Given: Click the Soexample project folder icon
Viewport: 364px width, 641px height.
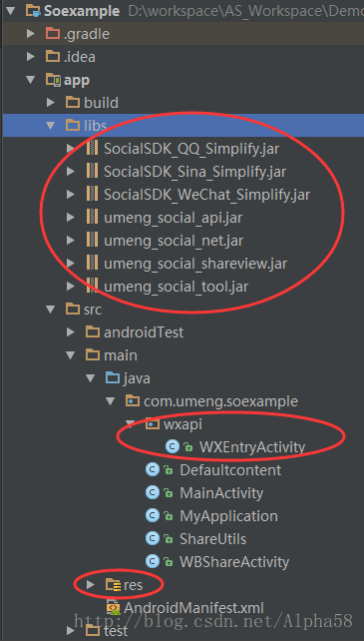Looking at the screenshot, I should [33, 11].
